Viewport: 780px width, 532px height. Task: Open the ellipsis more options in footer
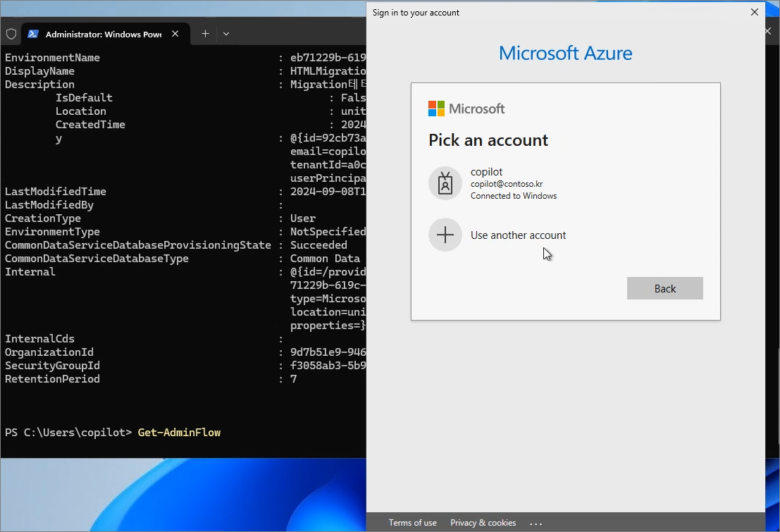tap(536, 523)
